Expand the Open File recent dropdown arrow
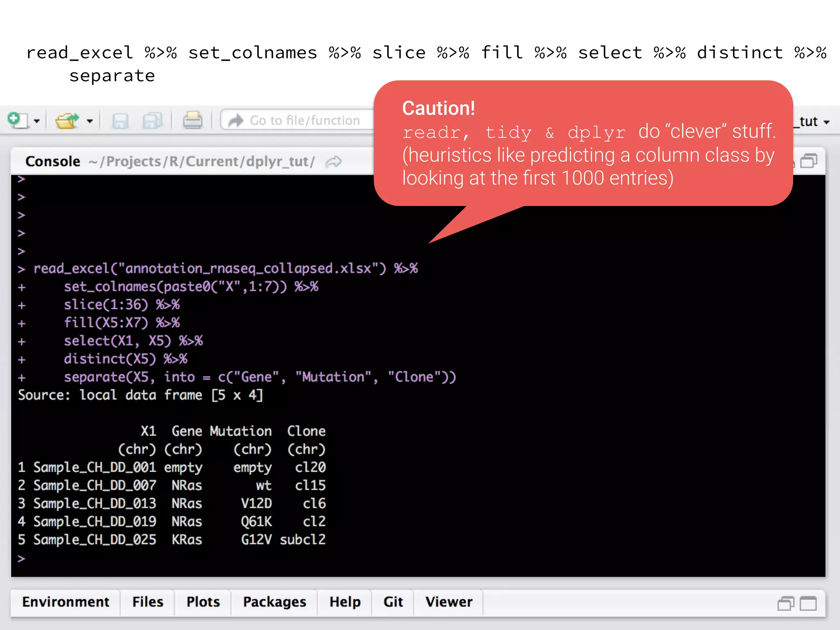This screenshot has width=840, height=630. point(90,121)
